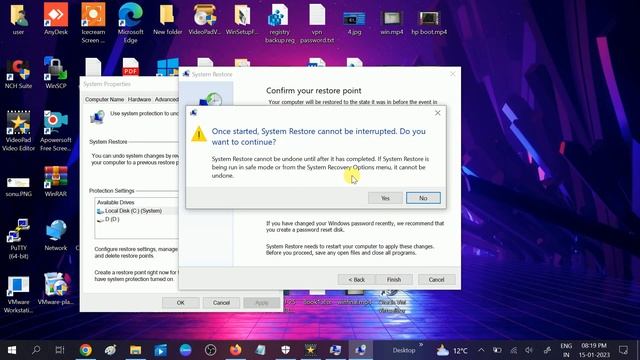Switch to the Hardware tab

[x=139, y=100]
